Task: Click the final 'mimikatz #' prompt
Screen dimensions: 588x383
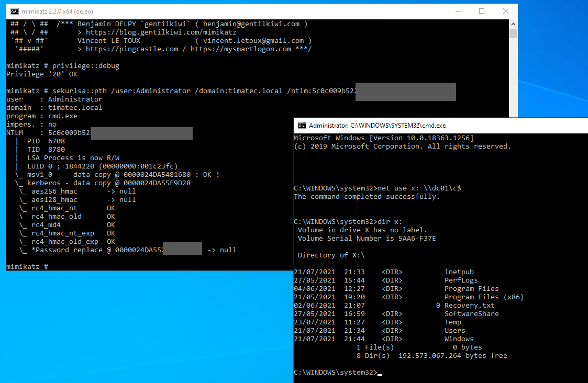Action: 27,267
